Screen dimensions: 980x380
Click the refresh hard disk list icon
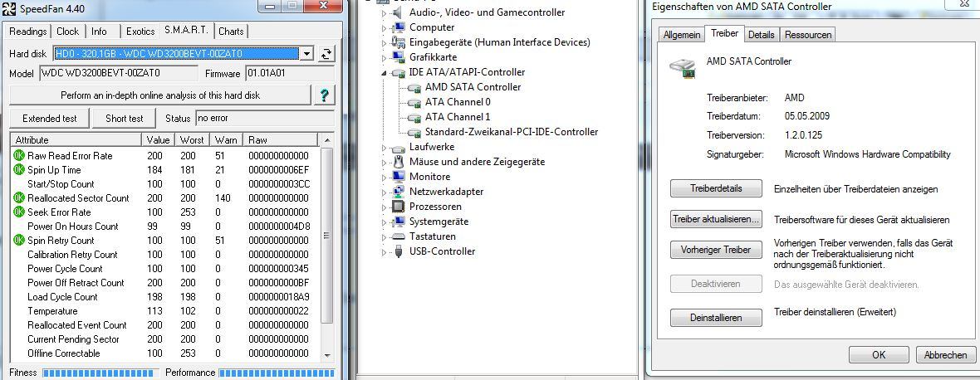click(x=326, y=54)
